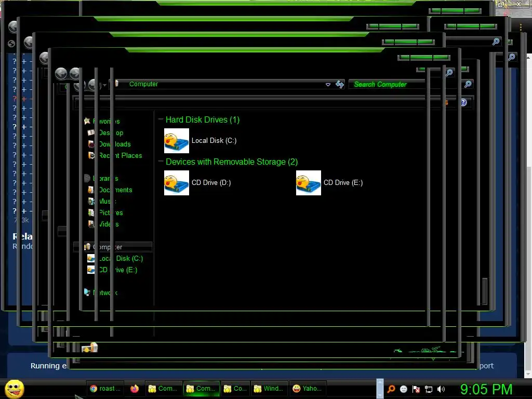The height and width of the screenshot is (399, 532).
Task: Open the Yahoo Messenger taskbar button
Action: pos(307,389)
